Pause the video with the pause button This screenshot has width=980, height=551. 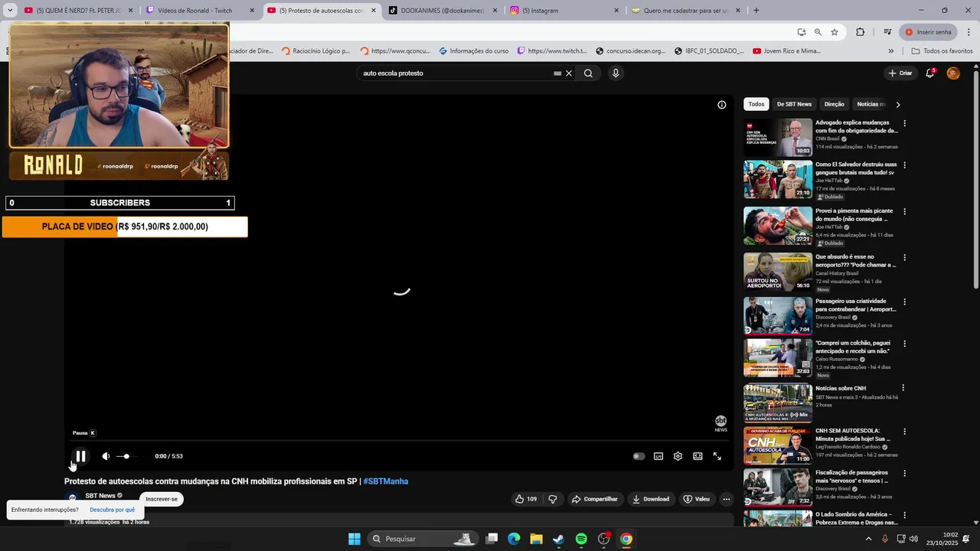click(x=80, y=456)
